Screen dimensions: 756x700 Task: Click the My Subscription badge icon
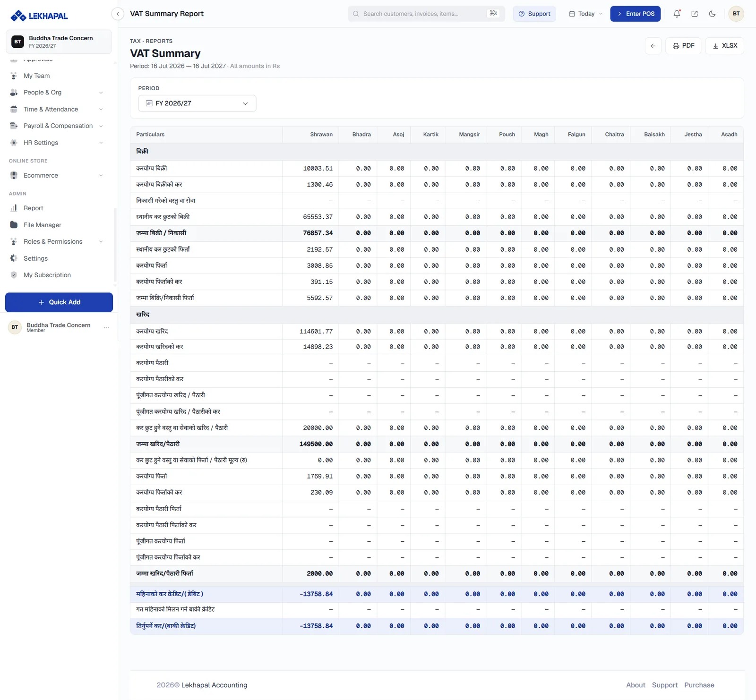14,275
